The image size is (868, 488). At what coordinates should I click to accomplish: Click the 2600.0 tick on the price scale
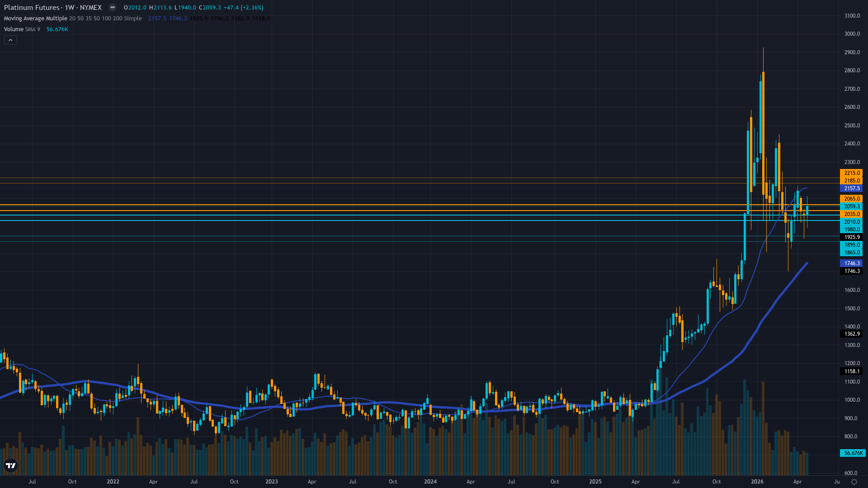pyautogui.click(x=852, y=107)
